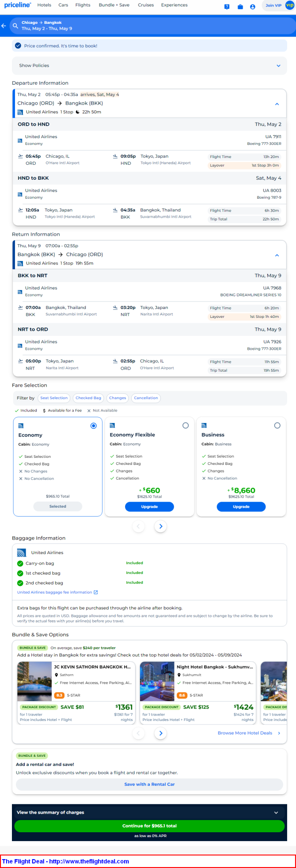Click the search magnifier icon

tap(15, 26)
